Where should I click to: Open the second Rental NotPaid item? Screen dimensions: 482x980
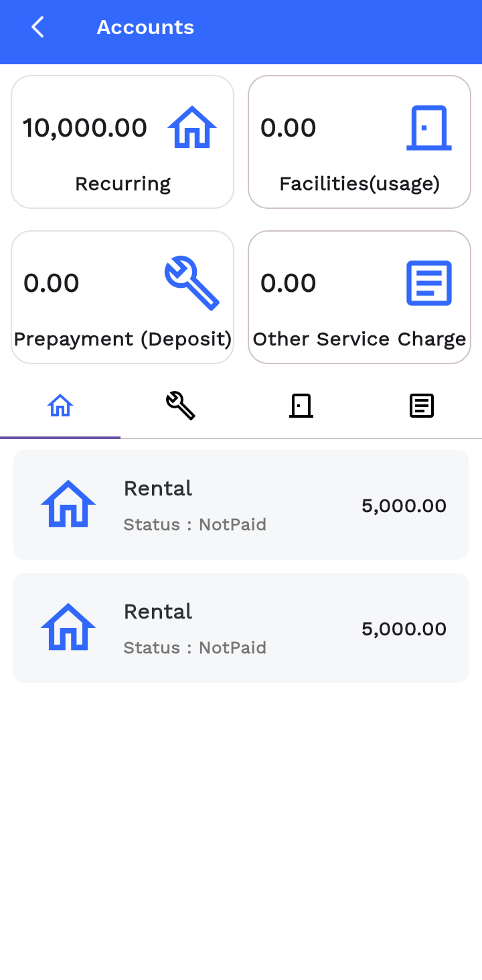click(x=241, y=628)
